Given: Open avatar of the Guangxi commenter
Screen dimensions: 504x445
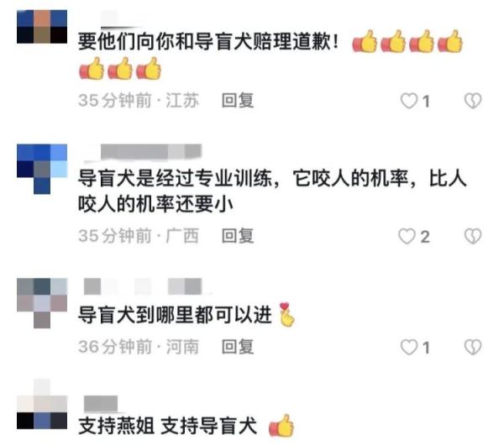Looking at the screenshot, I should pos(42,169).
